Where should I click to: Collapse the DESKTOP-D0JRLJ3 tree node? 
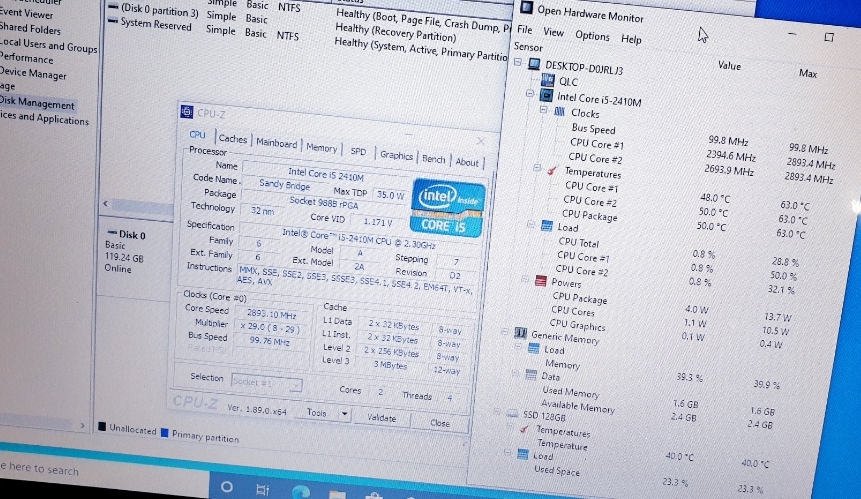[x=517, y=63]
